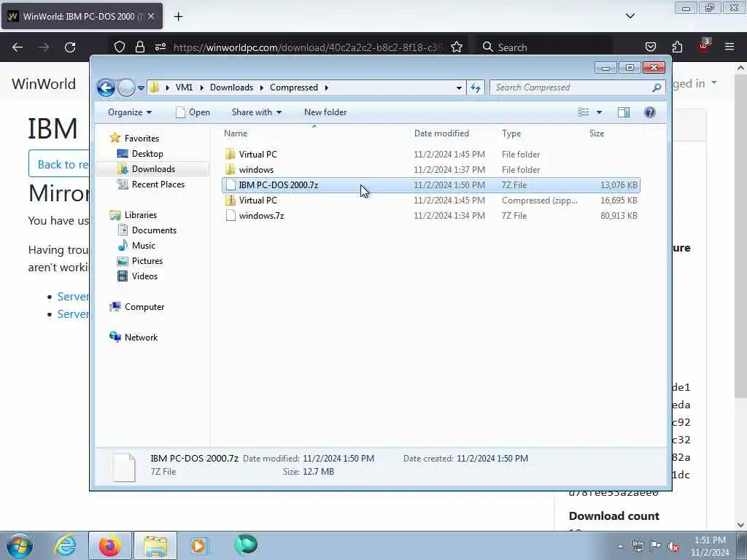Open the Share with menu

[256, 112]
